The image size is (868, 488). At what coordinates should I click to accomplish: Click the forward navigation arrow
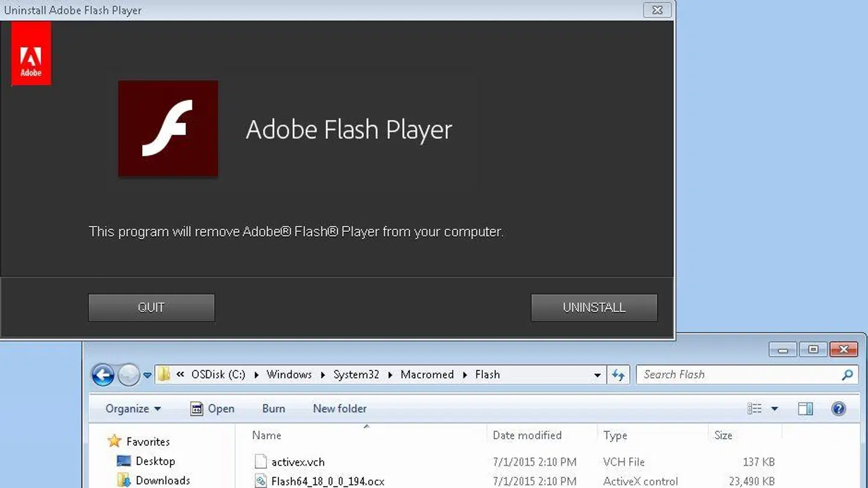pyautogui.click(x=128, y=374)
